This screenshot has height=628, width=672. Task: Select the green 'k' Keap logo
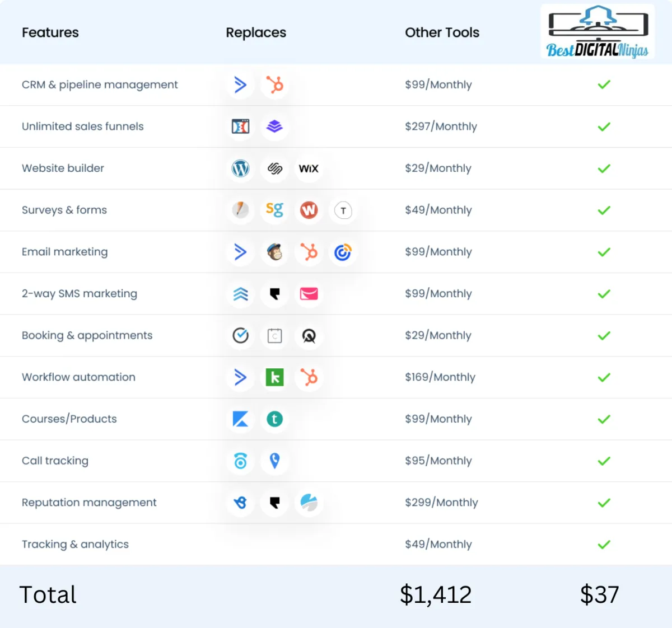tap(274, 377)
